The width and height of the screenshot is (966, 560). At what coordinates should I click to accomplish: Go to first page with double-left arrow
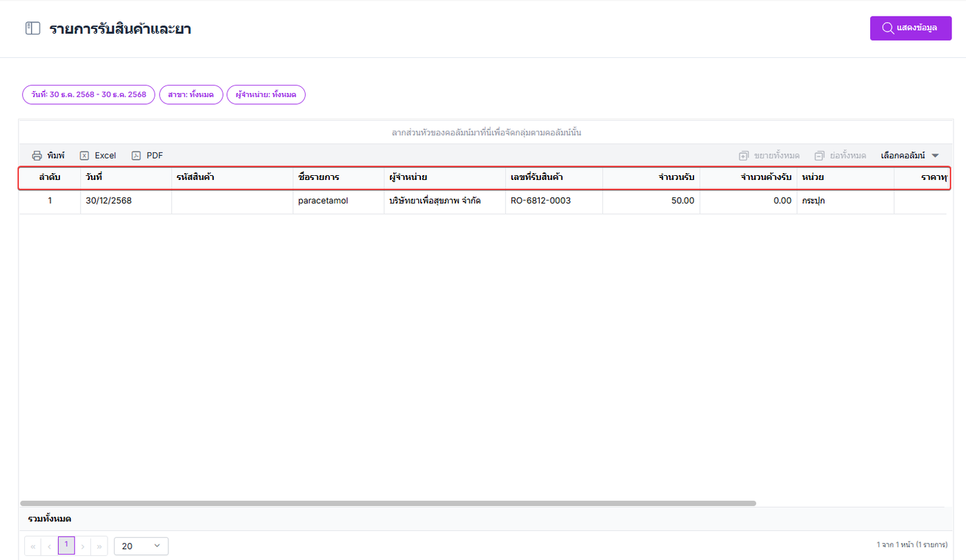coord(32,546)
